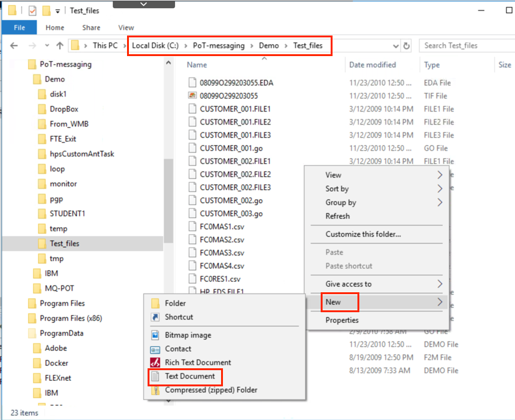Open Customize Quick Access Toolbar dropdown
The width and height of the screenshot is (515, 420).
[x=58, y=11]
